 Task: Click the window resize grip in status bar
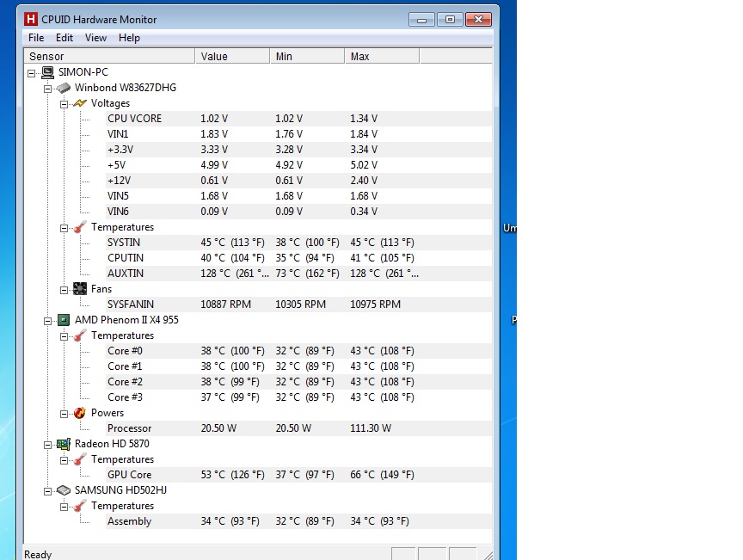click(488, 555)
